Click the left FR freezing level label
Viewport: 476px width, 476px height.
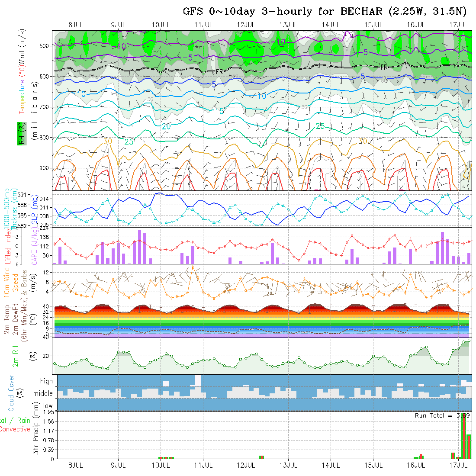pos(219,71)
